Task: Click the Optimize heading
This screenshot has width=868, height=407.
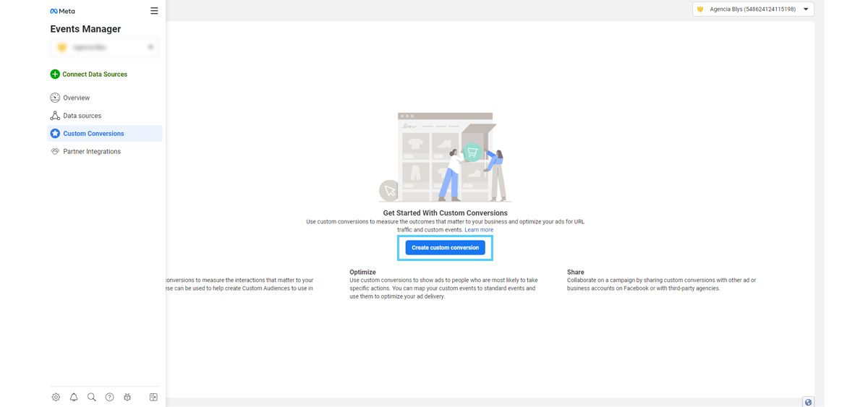Action: (x=362, y=273)
